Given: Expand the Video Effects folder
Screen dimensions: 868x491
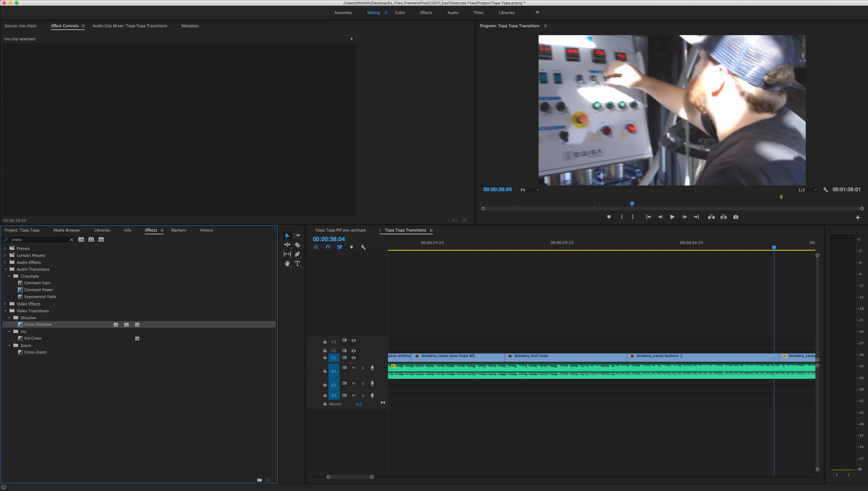Looking at the screenshot, I should pyautogui.click(x=5, y=304).
